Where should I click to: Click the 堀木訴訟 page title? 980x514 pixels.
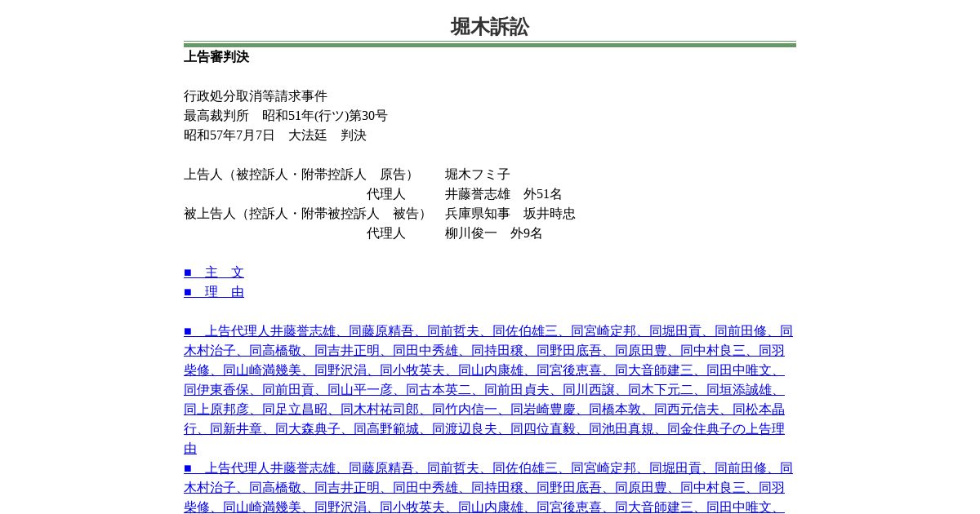(490, 27)
